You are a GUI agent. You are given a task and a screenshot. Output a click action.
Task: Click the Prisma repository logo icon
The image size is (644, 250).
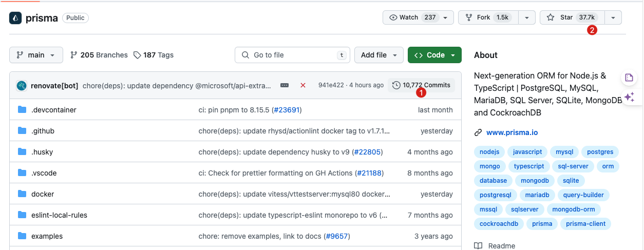point(15,18)
